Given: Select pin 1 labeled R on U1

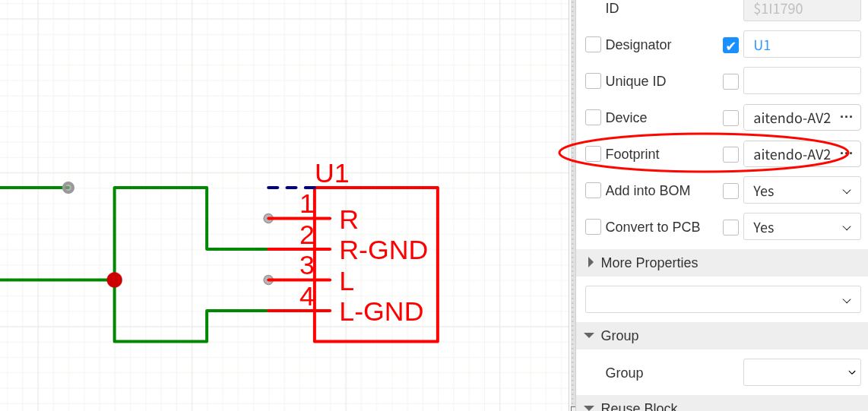Looking at the screenshot, I should tap(349, 220).
